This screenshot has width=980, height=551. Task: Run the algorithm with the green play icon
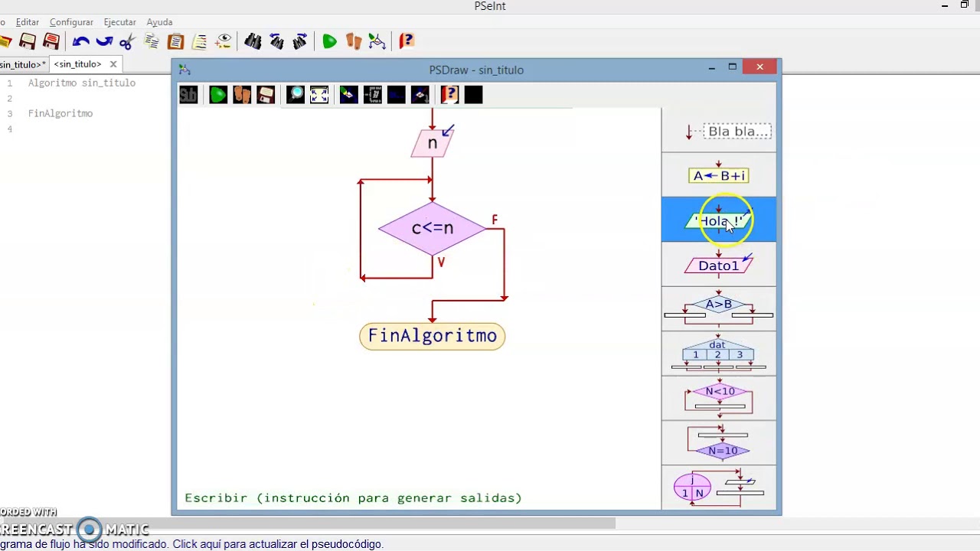pos(329,41)
